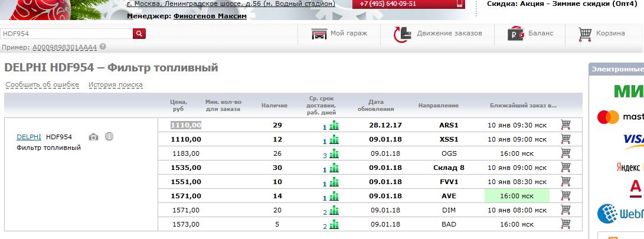Click price 1535,00
Viewport: 644px width, 239px height.
pyautogui.click(x=185, y=168)
